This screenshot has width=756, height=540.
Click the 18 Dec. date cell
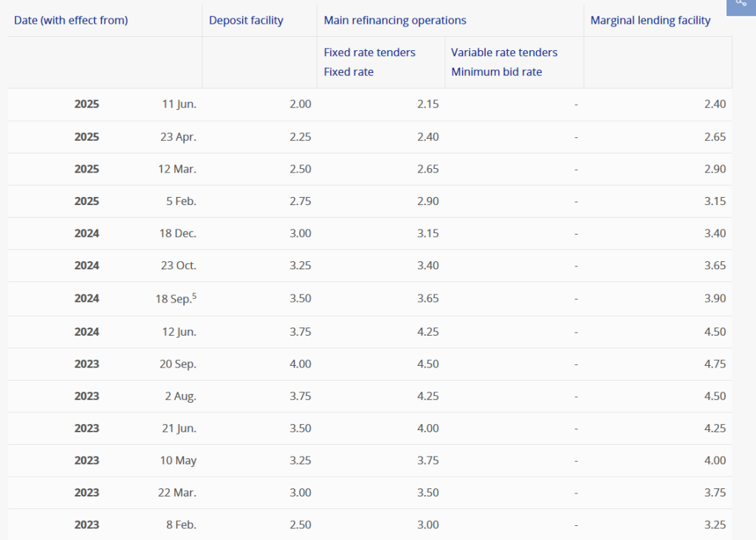pyautogui.click(x=178, y=233)
